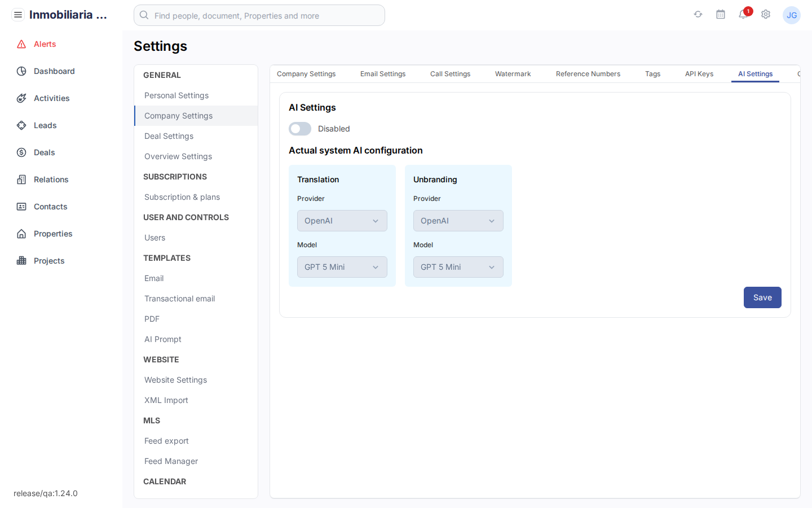Open Feed Manager under MLS
This screenshot has width=812, height=508.
click(x=171, y=461)
